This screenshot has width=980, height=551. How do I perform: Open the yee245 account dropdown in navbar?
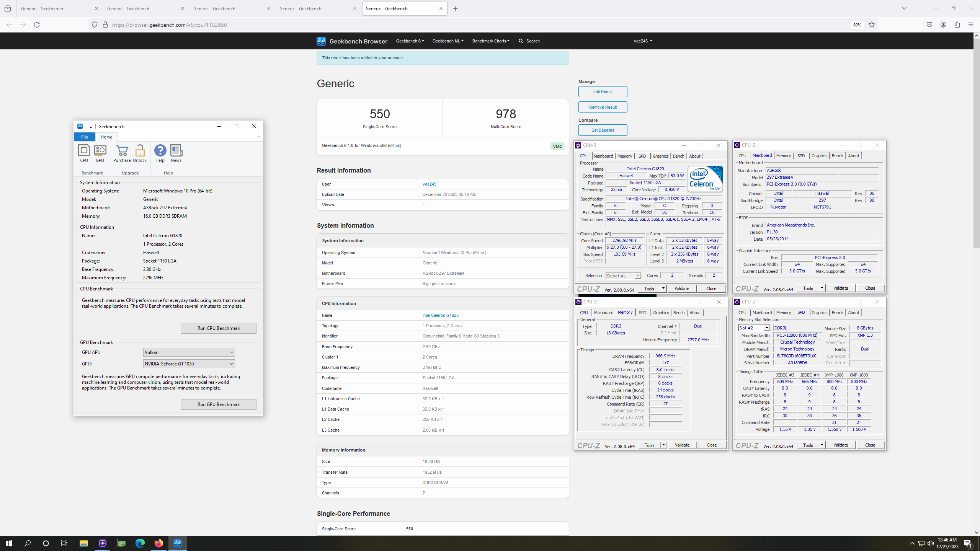pos(643,41)
